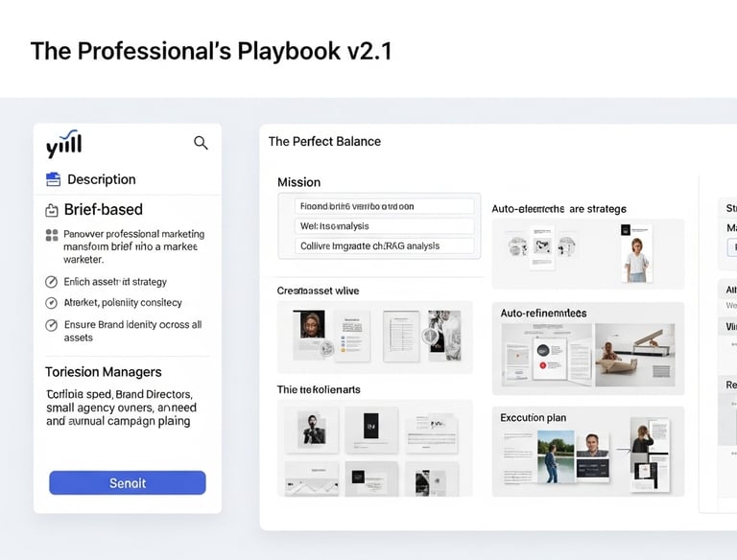The height and width of the screenshot is (560, 737).
Task: Click the 'Wel: Itsomalysis' field
Action: pyautogui.click(x=385, y=226)
